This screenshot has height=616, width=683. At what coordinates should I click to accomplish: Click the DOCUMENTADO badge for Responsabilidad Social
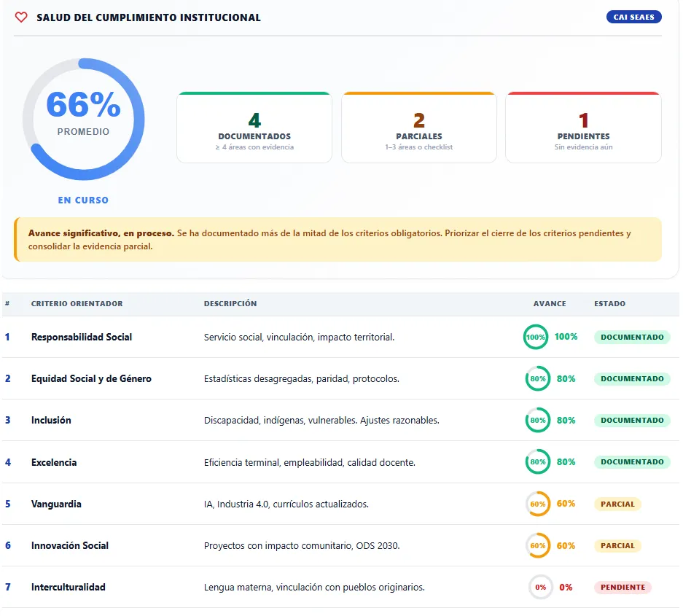point(632,337)
